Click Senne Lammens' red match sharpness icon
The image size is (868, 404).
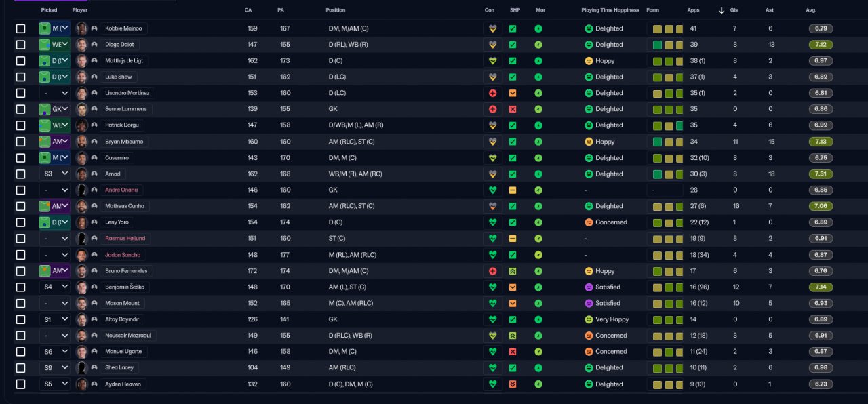[513, 109]
